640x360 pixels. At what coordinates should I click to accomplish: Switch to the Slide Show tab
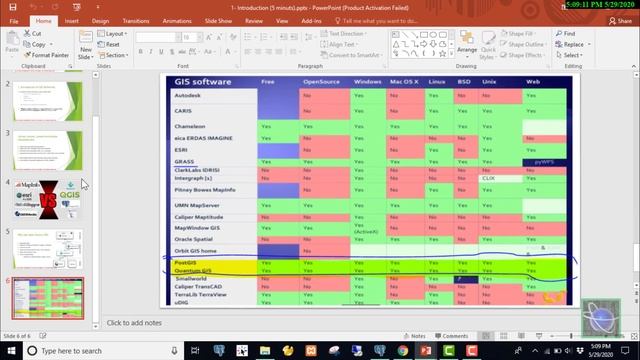point(218,21)
